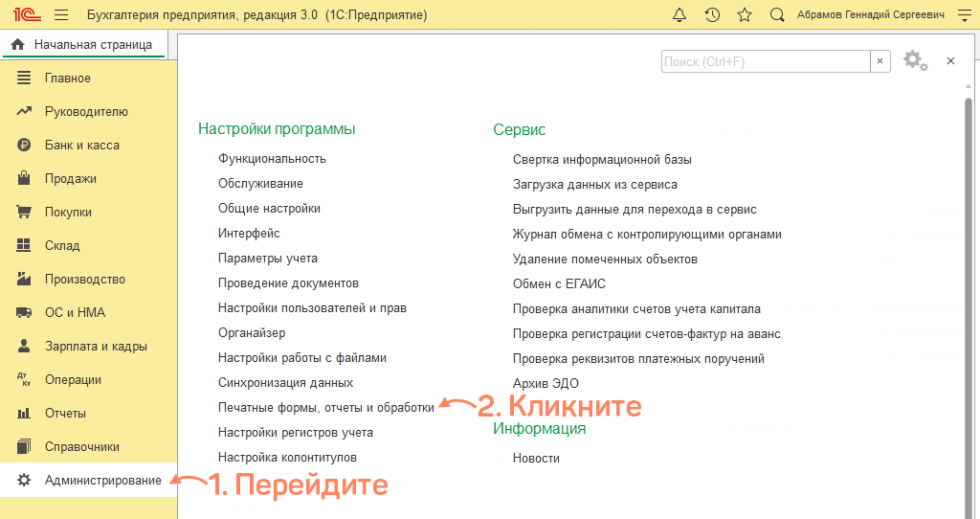
Task: Open Проверка аналитики счетов учета капитала
Action: (x=636, y=309)
